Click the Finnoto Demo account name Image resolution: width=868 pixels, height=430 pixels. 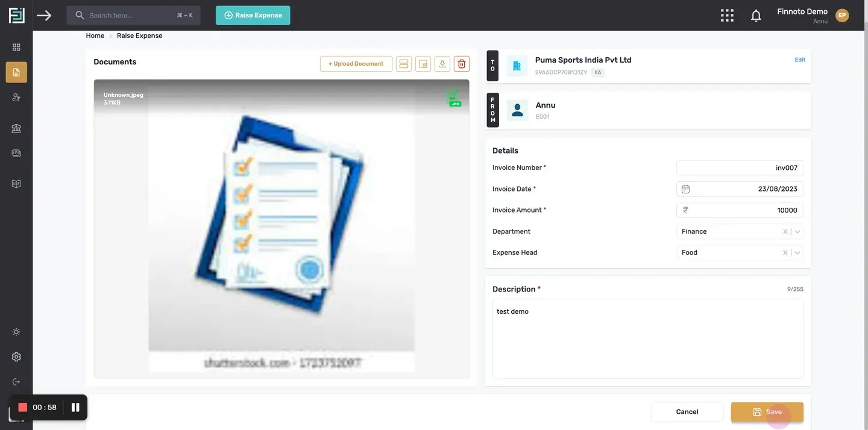(x=802, y=12)
